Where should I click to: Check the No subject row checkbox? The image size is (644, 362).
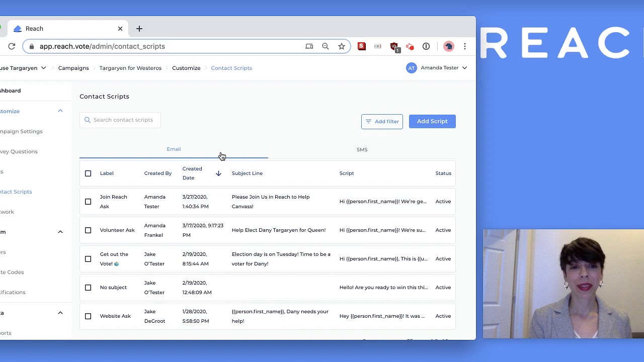[88, 288]
